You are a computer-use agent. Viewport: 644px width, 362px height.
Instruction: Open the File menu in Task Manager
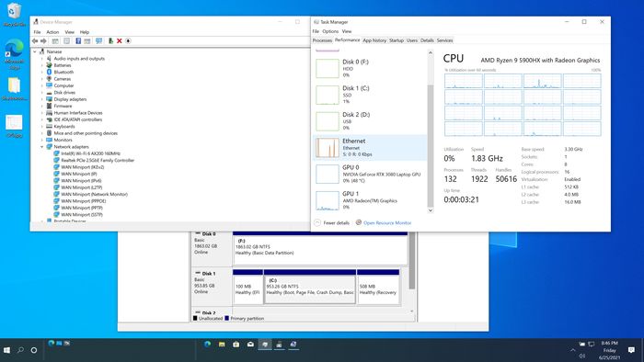[316, 31]
